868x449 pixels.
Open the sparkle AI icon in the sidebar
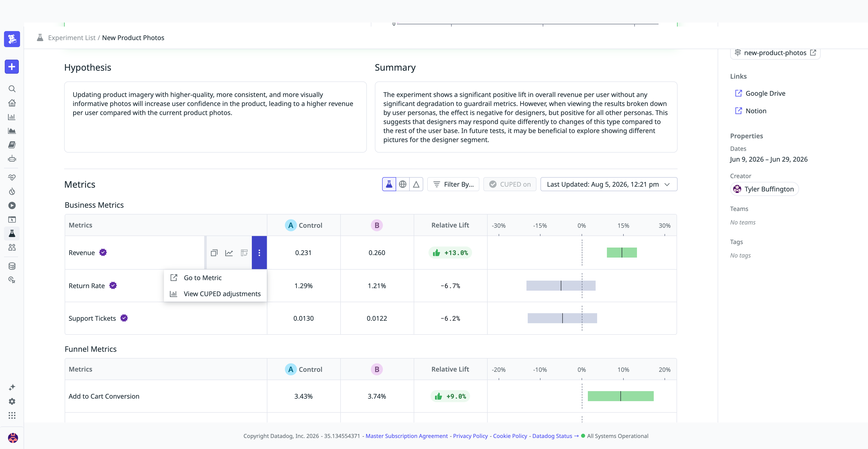pos(12,387)
